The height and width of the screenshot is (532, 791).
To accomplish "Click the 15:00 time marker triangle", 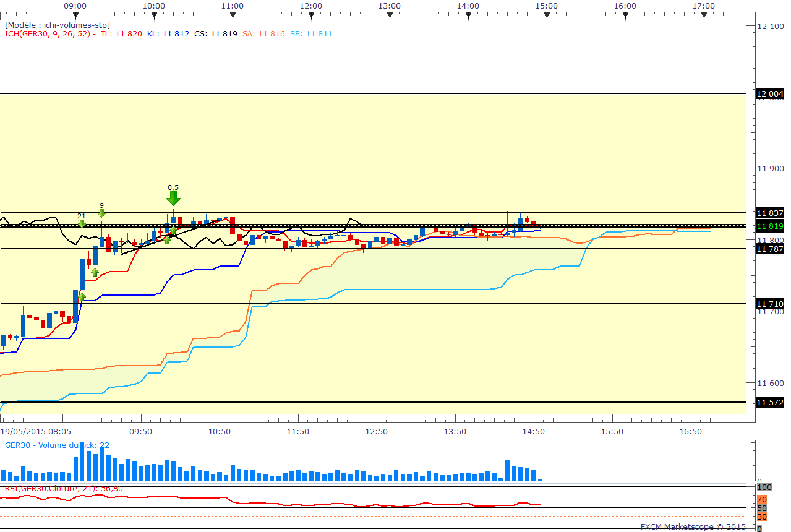I will point(547,15).
